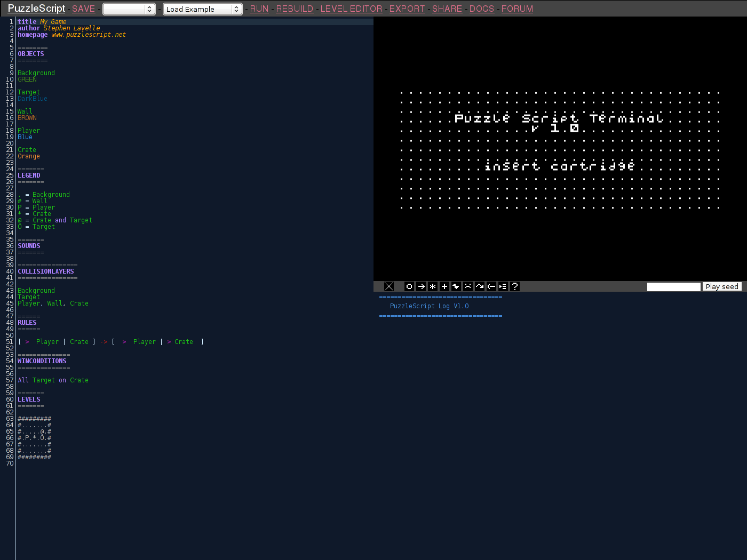Screen dimensions: 747x560
Task: Focus the seed input field
Action: tap(674, 287)
